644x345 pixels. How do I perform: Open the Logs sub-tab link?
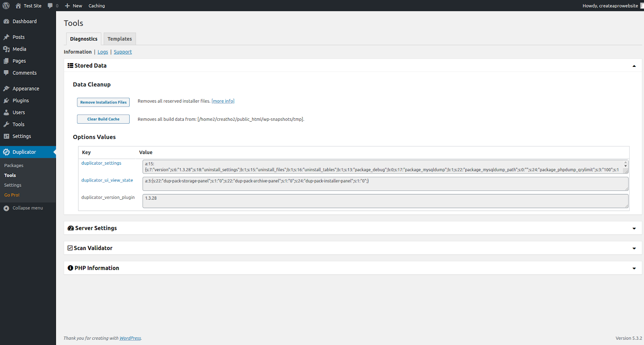[x=103, y=52]
